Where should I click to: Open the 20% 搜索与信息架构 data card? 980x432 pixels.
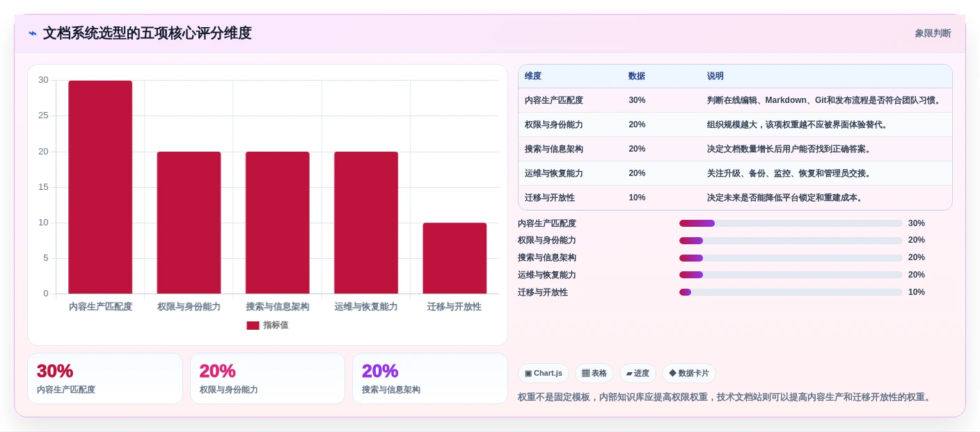point(430,378)
